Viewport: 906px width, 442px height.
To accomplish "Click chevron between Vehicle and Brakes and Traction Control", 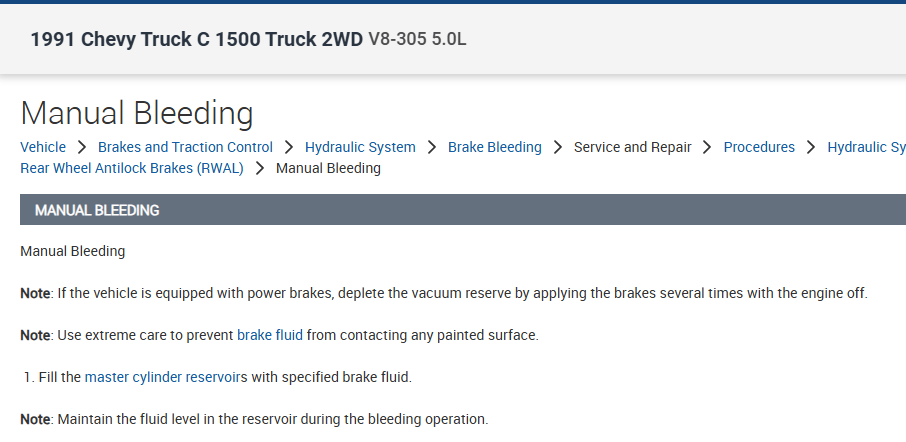I will click(82, 147).
